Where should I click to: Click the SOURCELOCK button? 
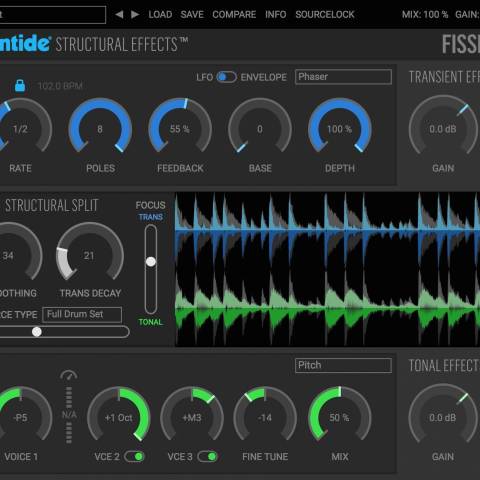[325, 14]
